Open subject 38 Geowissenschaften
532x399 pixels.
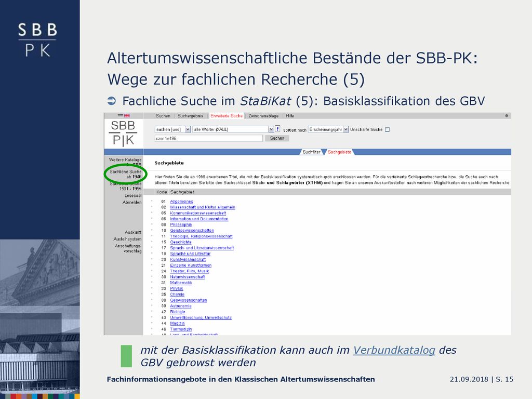pos(188,300)
